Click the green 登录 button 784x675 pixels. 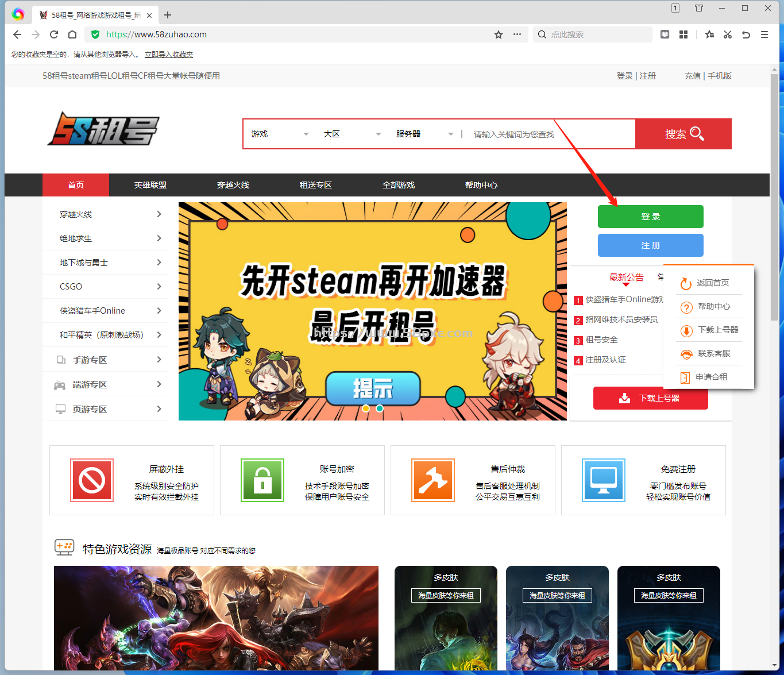pos(651,217)
